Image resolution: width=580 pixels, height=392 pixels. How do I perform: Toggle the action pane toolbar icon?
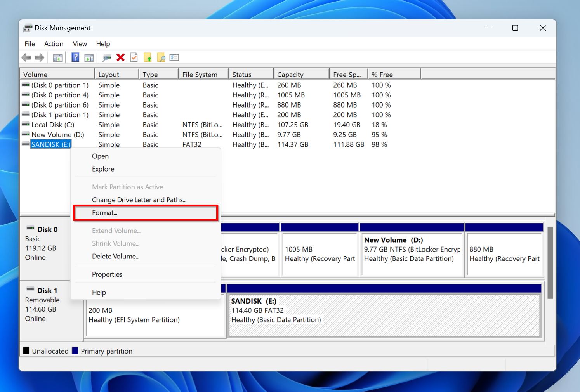point(89,57)
